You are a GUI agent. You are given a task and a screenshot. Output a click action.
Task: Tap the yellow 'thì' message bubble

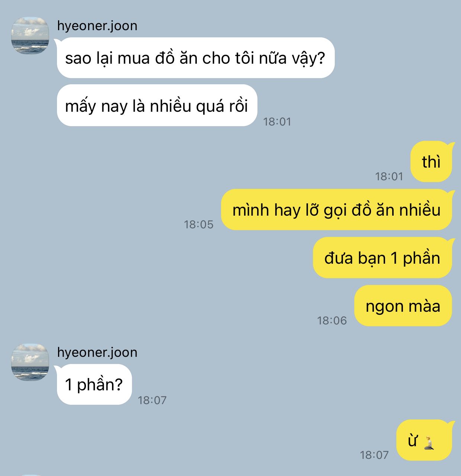[x=431, y=162]
